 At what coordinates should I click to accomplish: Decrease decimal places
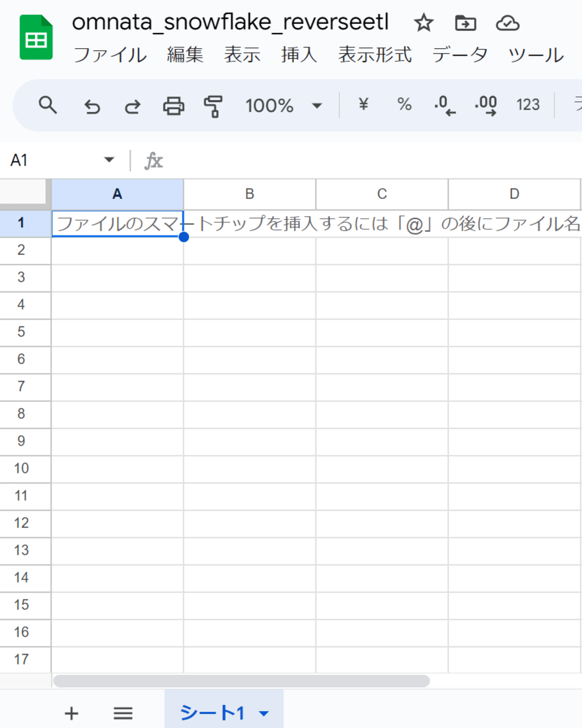[445, 106]
